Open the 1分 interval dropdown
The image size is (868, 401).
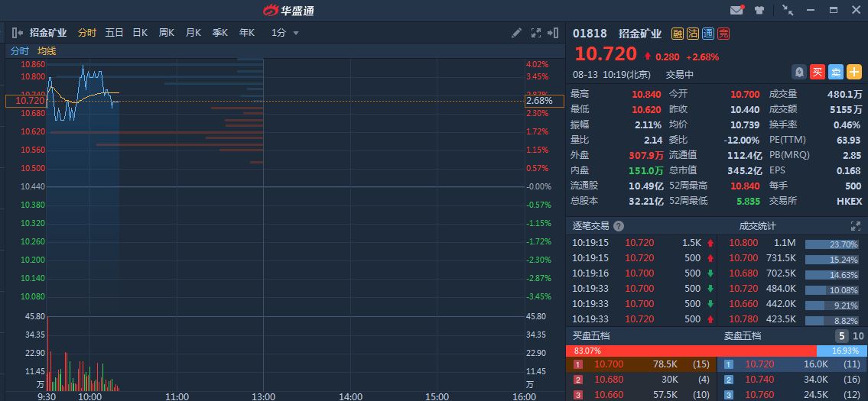(x=285, y=33)
